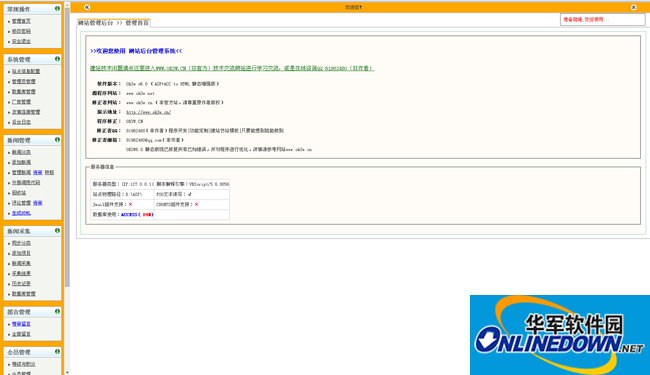Open 数据库管理 under 系统管理
The image size is (650, 375).
point(24,92)
